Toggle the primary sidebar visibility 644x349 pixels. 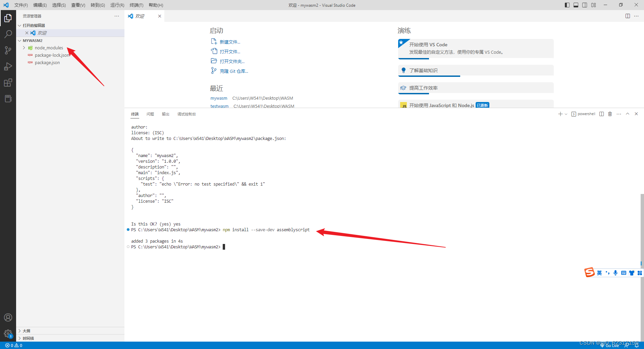click(x=566, y=5)
